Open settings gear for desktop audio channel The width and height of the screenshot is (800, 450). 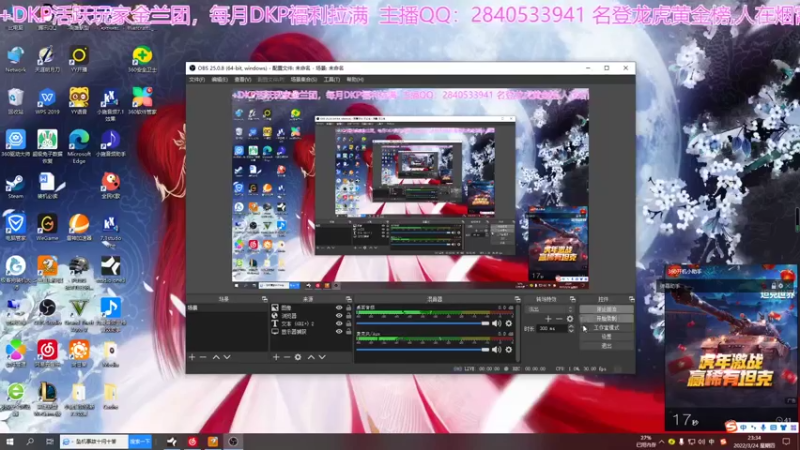(x=508, y=323)
